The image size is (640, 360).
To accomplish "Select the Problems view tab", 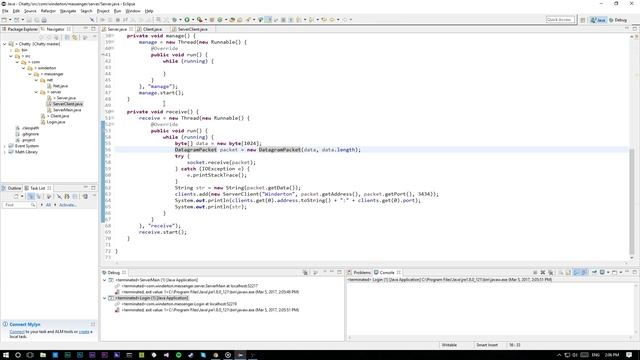I will (359, 272).
